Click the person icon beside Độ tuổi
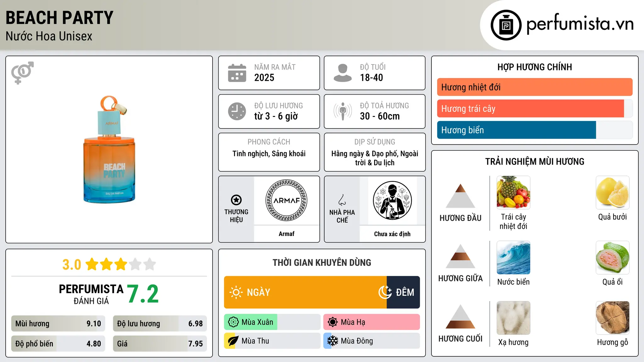Image resolution: width=644 pixels, height=362 pixels. click(343, 73)
